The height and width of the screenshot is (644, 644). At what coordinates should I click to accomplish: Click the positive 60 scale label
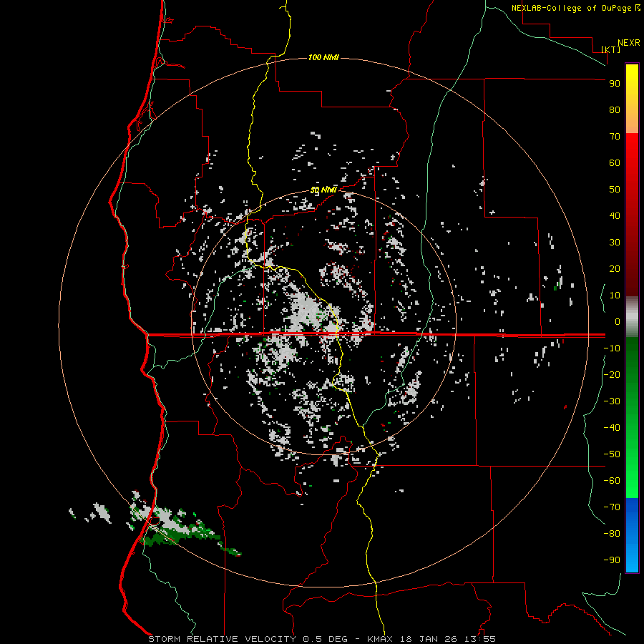(x=615, y=162)
